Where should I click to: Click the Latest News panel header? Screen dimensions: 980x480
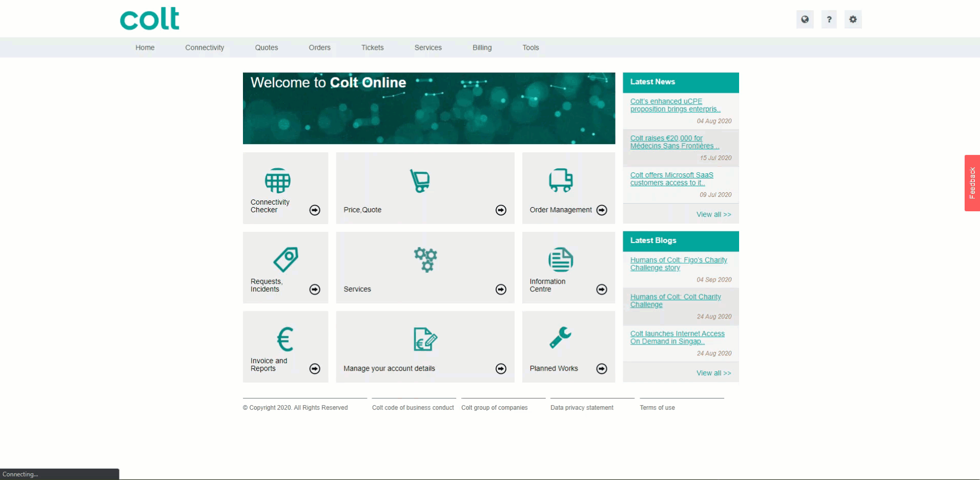coord(681,82)
